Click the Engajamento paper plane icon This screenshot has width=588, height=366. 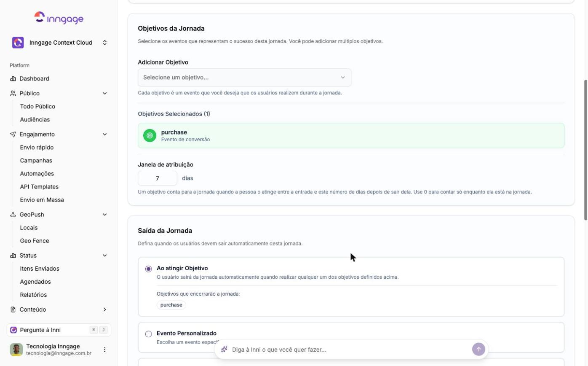(x=13, y=135)
